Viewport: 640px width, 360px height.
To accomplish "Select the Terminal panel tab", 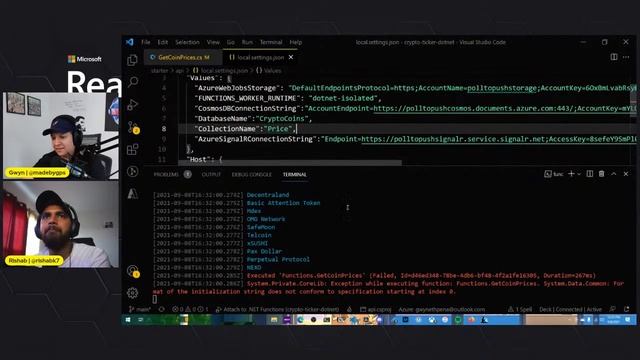I will 294,174.
